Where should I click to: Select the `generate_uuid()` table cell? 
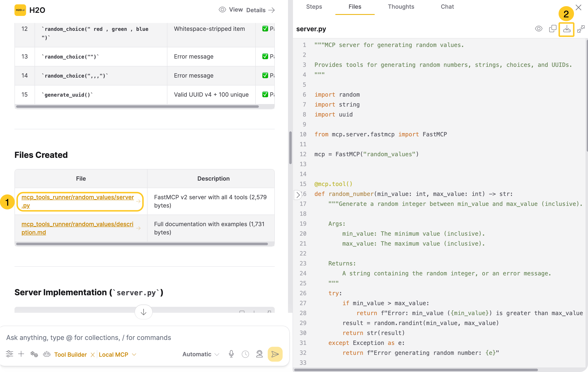(x=101, y=95)
